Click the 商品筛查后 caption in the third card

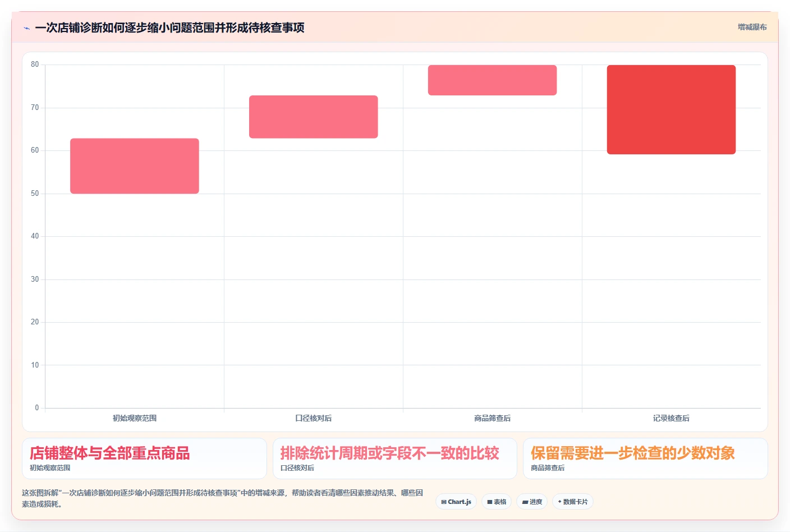548,468
